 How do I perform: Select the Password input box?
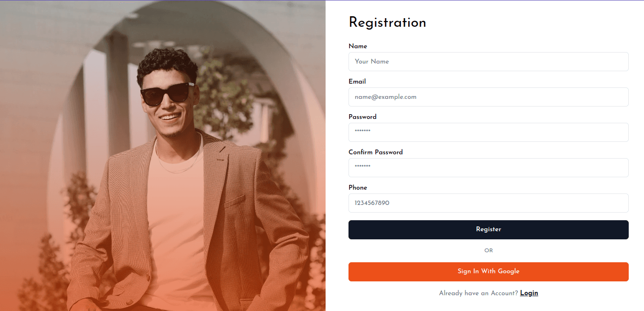click(x=488, y=132)
